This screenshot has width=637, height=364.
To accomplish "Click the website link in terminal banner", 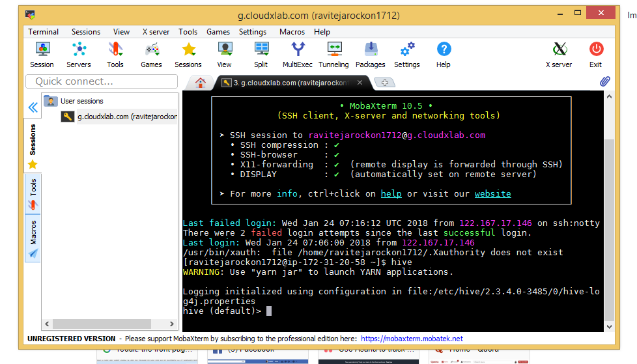I will (x=493, y=194).
